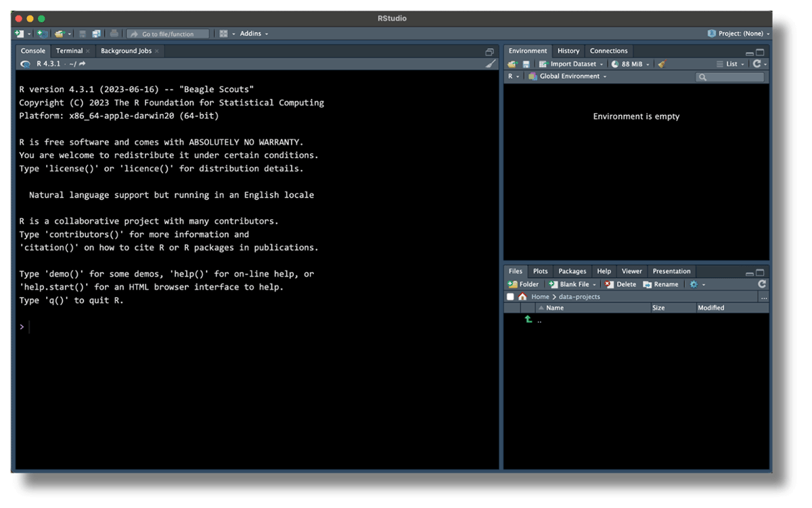The width and height of the screenshot is (812, 508).
Task: Refresh the Files pane listing
Action: coord(762,285)
